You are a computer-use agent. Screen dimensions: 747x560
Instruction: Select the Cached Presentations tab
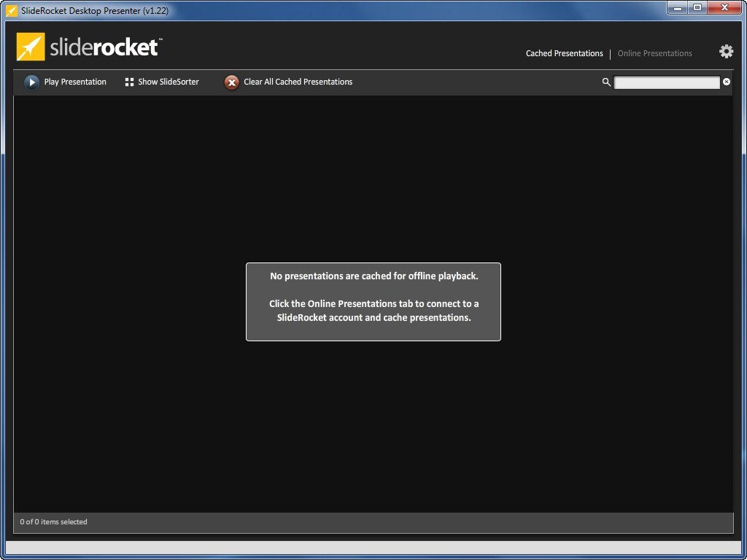(564, 53)
